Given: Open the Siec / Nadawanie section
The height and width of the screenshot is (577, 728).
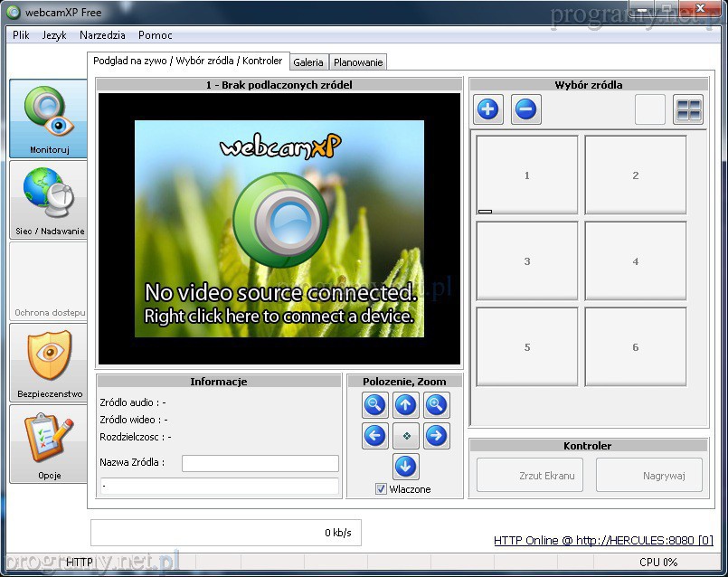Looking at the screenshot, I should (49, 200).
